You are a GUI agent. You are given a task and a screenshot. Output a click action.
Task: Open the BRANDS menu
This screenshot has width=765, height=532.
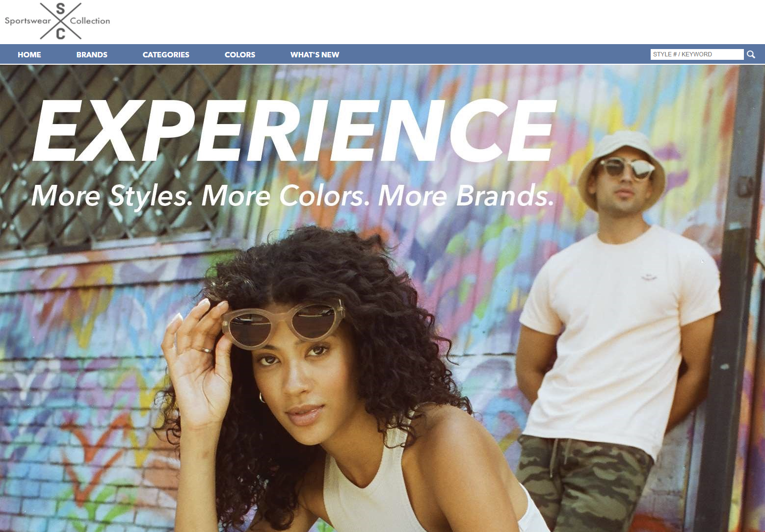tap(92, 54)
